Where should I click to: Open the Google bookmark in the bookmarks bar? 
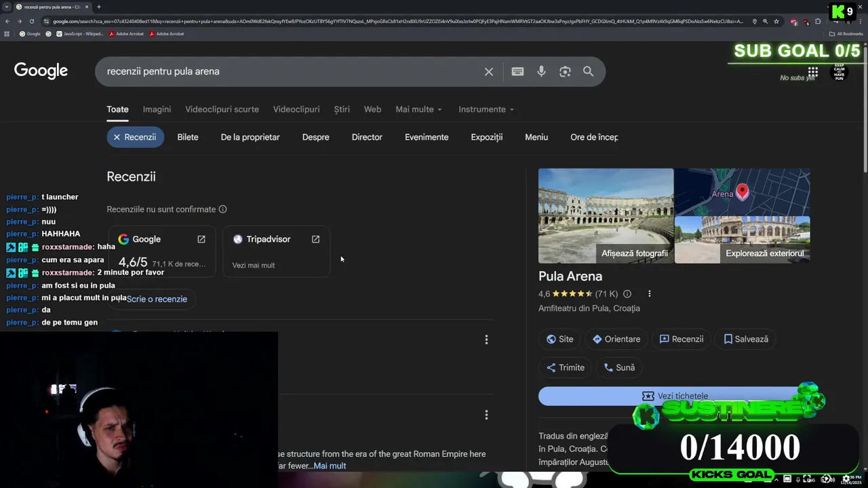(x=30, y=33)
